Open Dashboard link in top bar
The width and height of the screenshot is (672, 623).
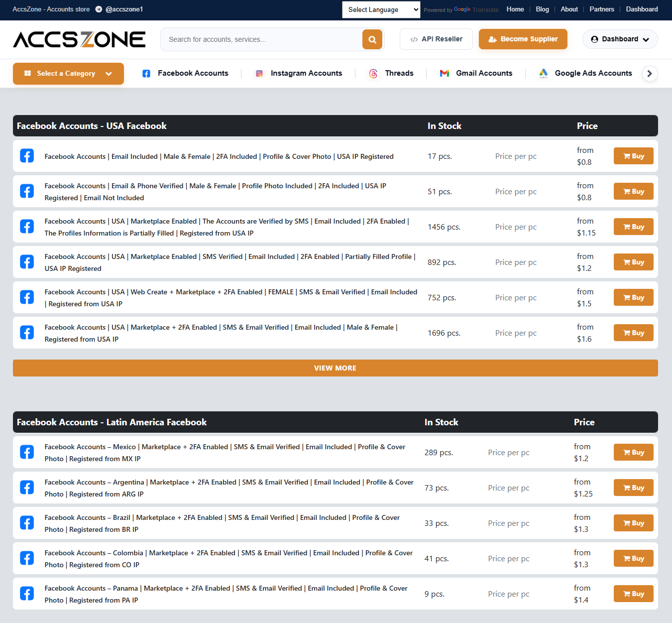[642, 9]
